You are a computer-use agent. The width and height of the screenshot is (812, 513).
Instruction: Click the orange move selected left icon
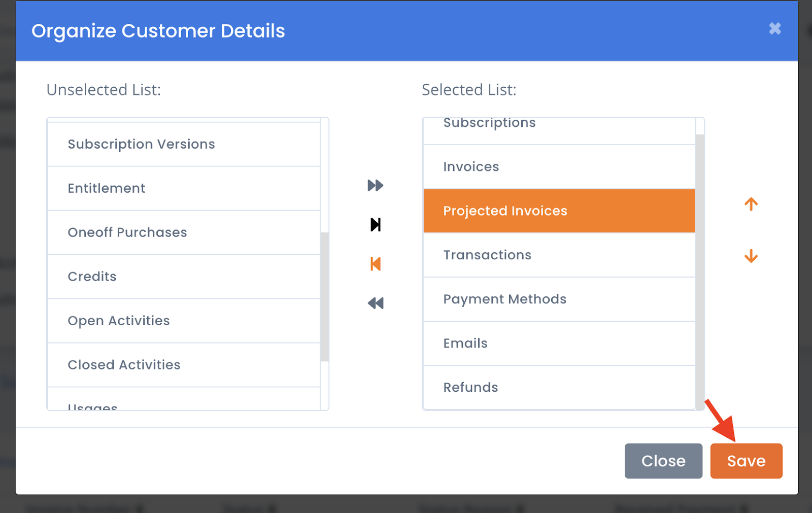tap(376, 264)
